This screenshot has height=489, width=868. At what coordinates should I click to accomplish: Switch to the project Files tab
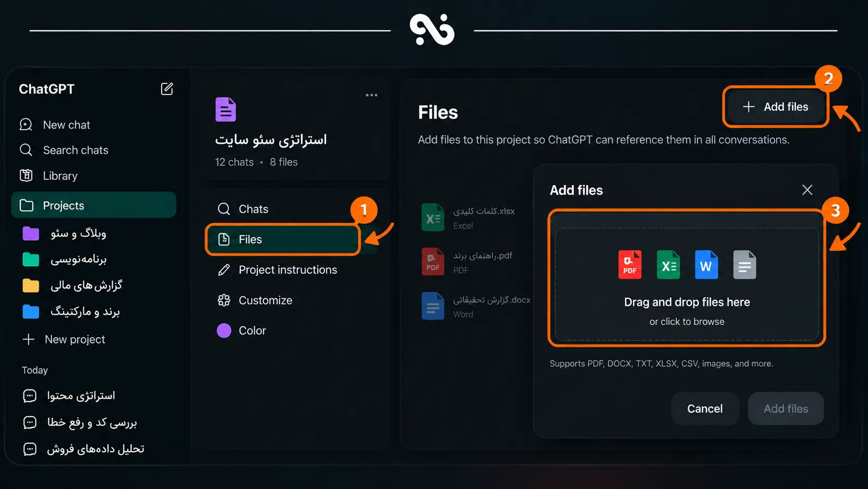coord(283,239)
